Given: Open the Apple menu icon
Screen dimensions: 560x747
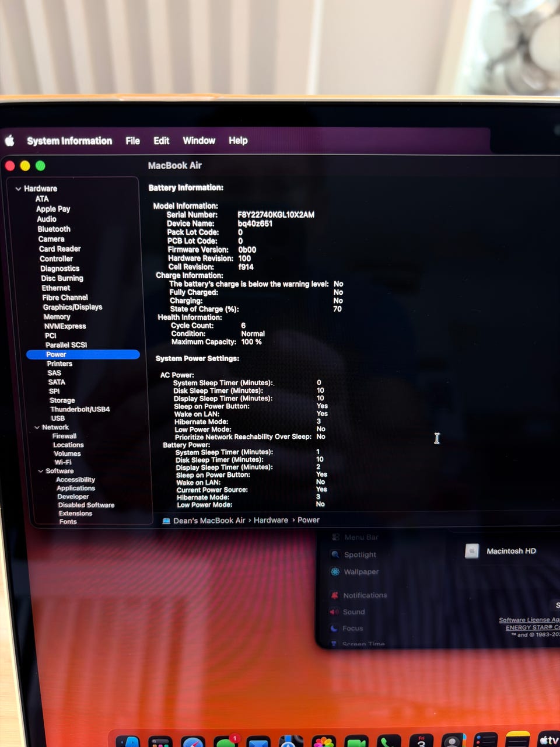Looking at the screenshot, I should (x=10, y=141).
